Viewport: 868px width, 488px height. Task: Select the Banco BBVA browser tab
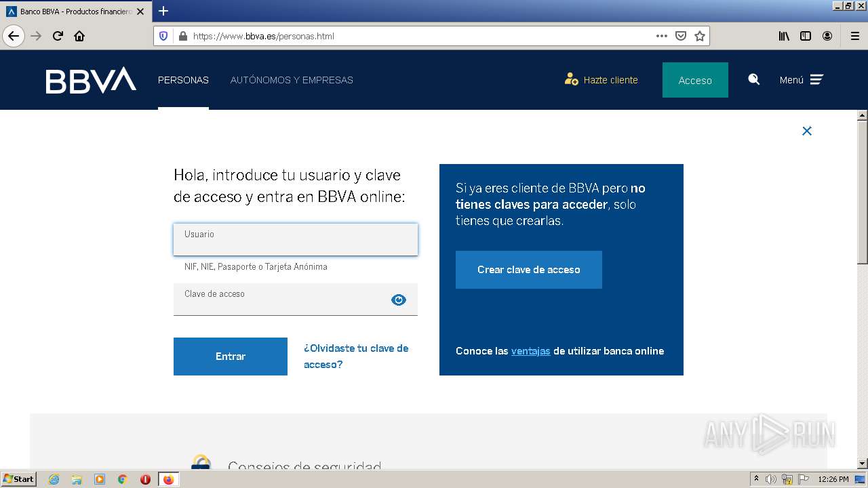[x=75, y=12]
